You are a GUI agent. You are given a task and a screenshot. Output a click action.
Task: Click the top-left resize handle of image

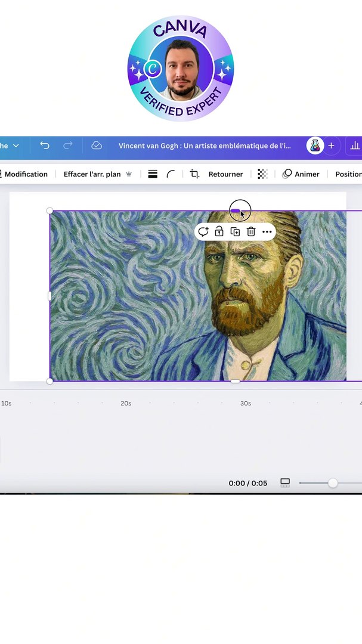coord(49,210)
